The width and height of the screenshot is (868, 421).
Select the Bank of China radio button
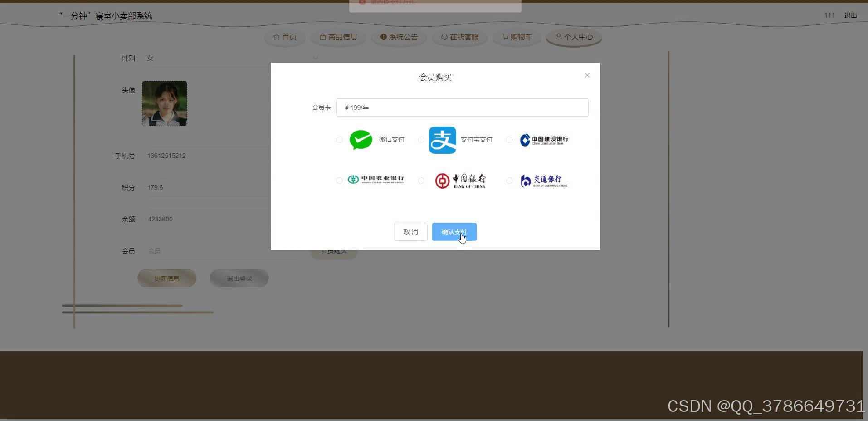(x=421, y=181)
